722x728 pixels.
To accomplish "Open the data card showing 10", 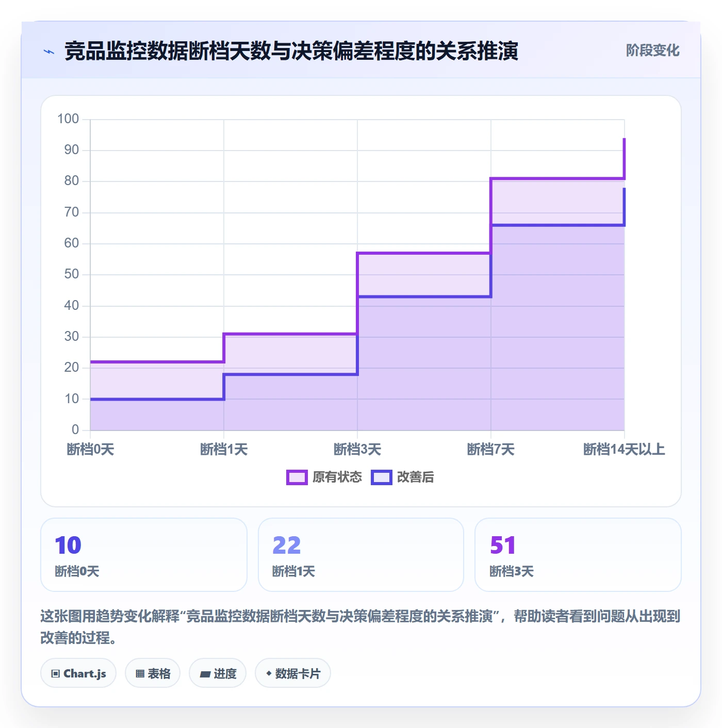I will (144, 555).
